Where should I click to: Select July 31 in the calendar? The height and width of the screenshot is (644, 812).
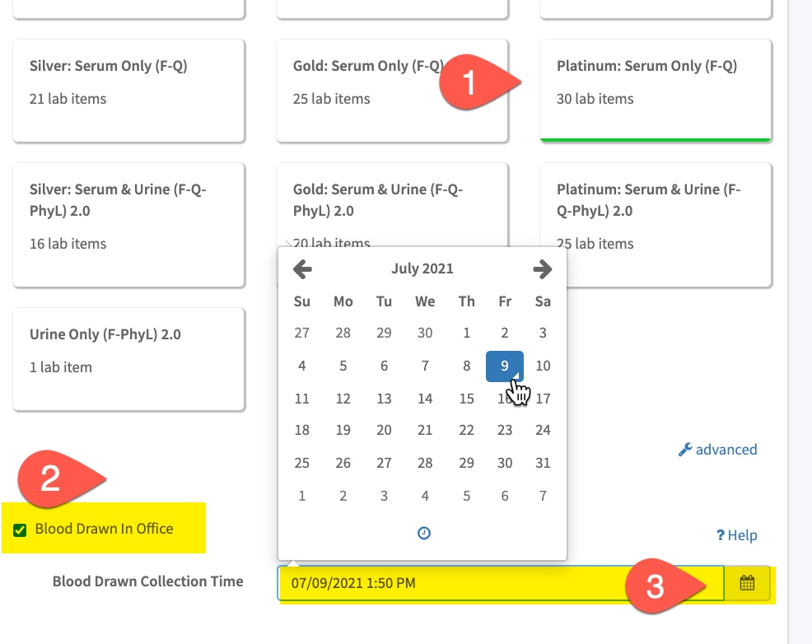[542, 463]
